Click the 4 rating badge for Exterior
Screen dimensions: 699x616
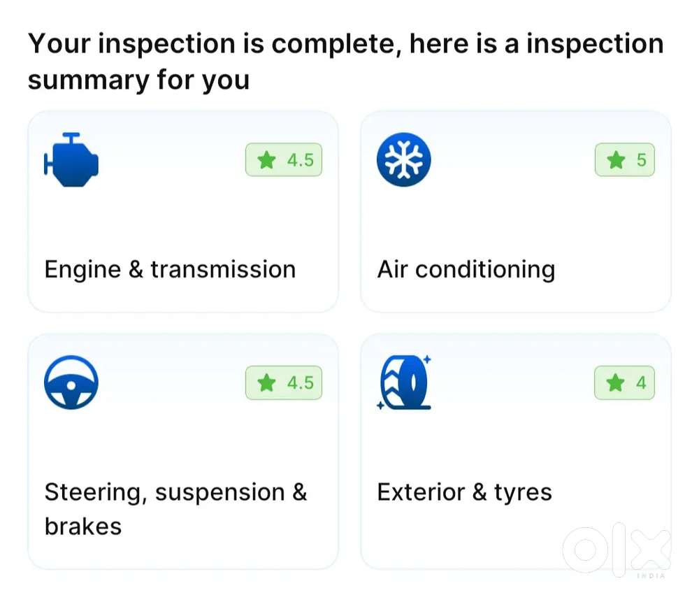[625, 383]
